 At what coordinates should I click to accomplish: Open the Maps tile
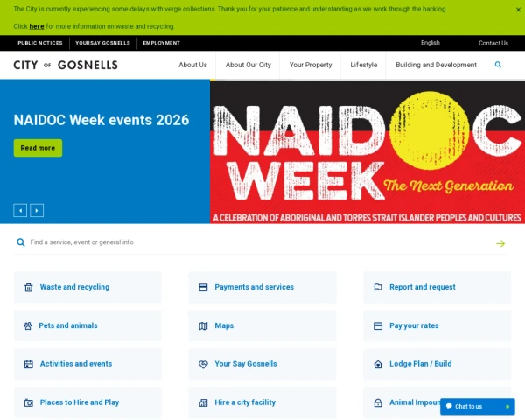262,325
